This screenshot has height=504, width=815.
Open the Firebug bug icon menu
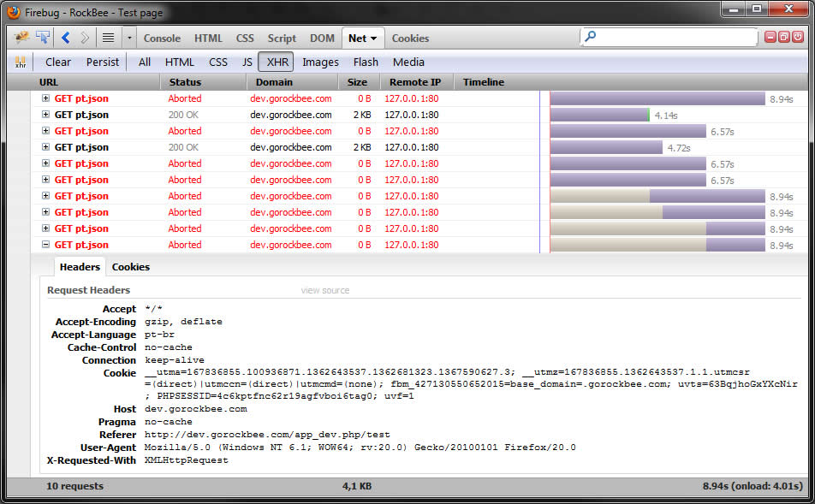click(x=21, y=38)
